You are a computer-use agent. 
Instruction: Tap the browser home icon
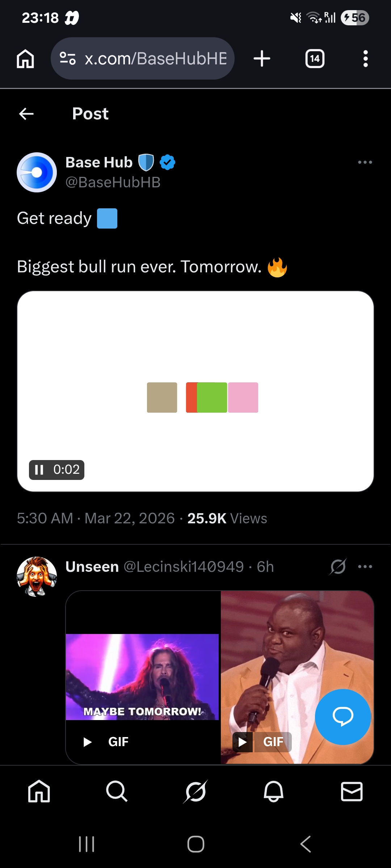click(25, 59)
